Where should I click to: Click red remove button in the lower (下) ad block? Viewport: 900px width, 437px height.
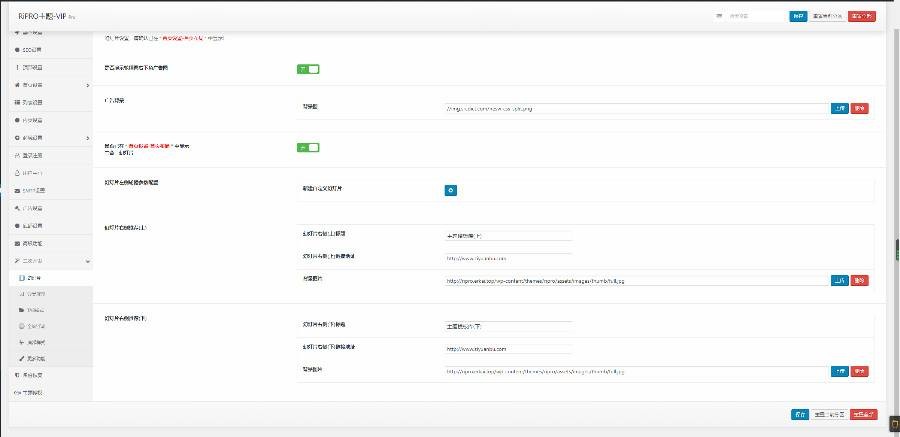tap(859, 371)
